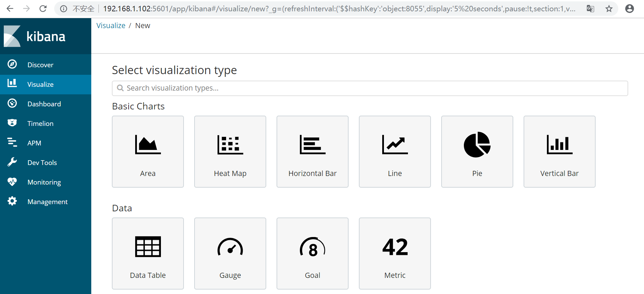Select the Horizontal Bar chart icon
The height and width of the screenshot is (294, 644).
pyautogui.click(x=313, y=144)
